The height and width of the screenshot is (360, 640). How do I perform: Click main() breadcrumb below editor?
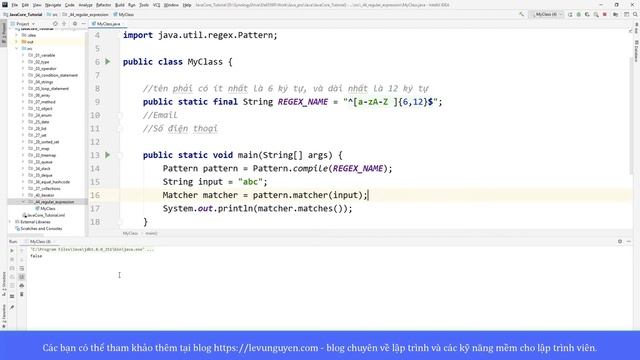[x=151, y=233]
